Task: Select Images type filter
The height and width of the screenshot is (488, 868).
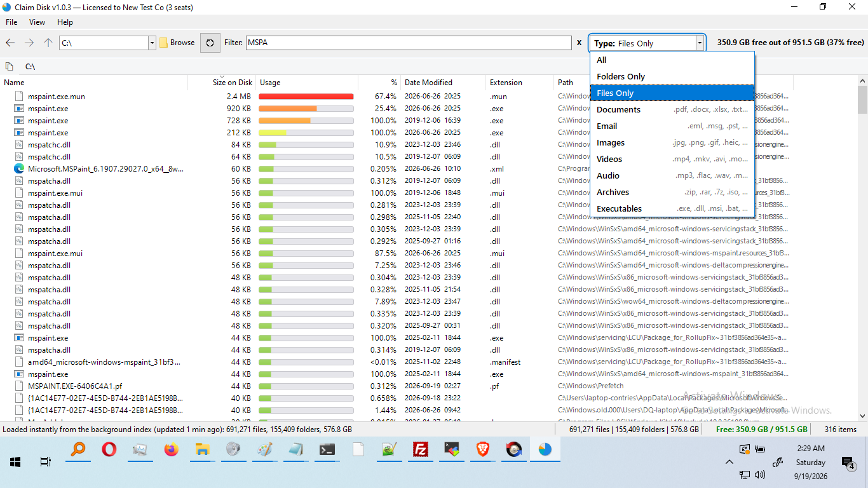Action: click(x=672, y=143)
